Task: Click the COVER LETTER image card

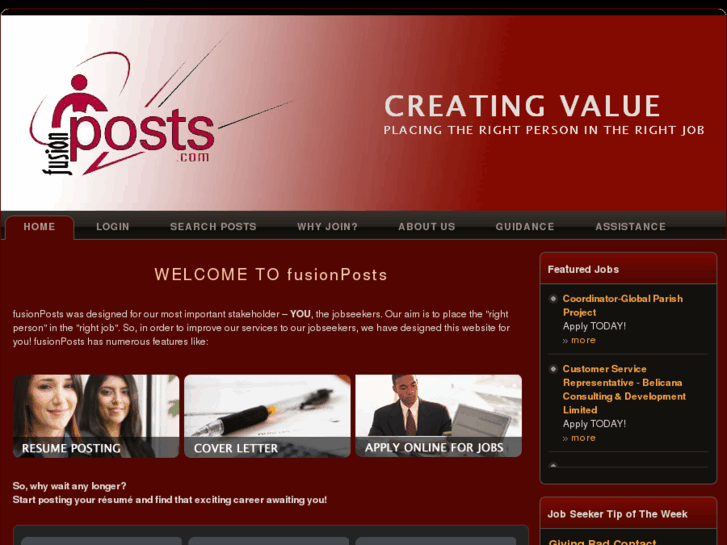Action: (267, 416)
